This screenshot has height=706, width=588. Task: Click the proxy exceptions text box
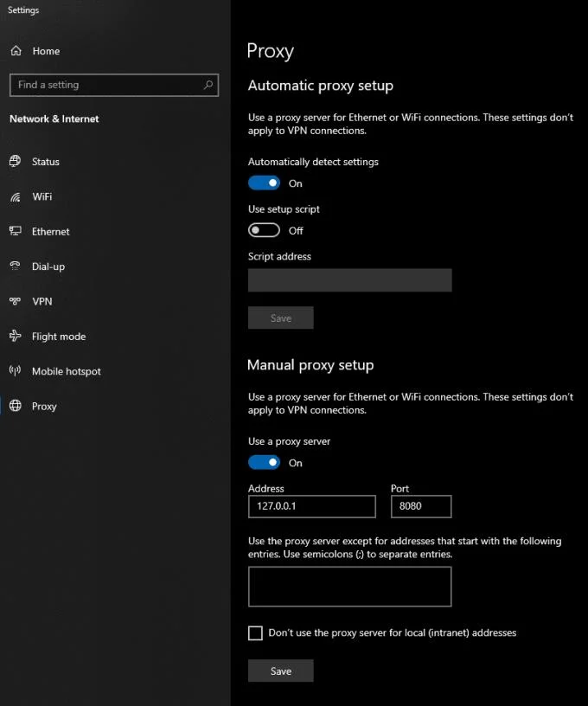349,587
